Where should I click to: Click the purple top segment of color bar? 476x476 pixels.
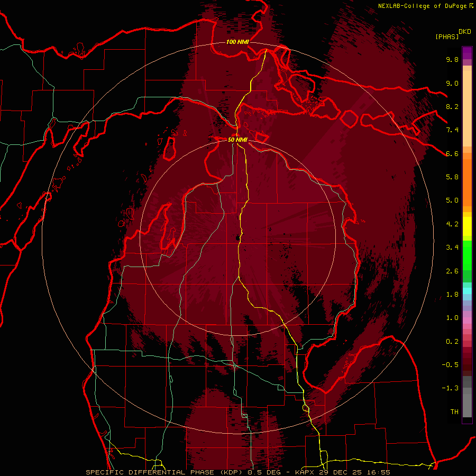pos(467,53)
